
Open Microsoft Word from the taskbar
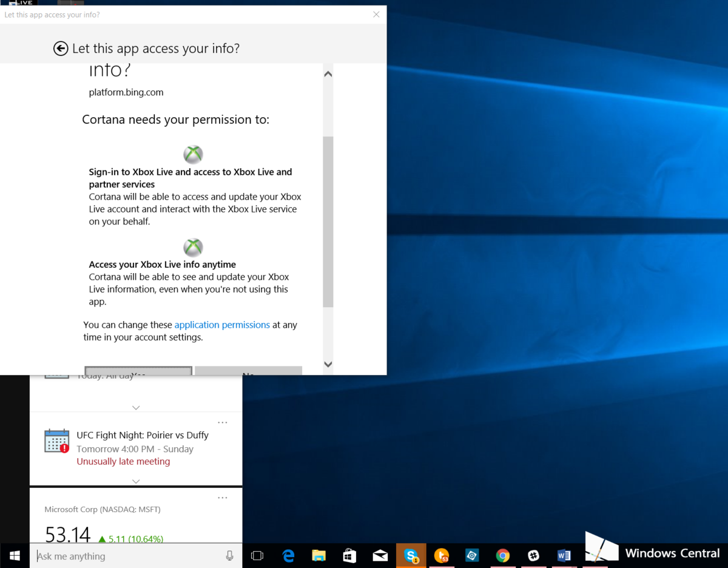[x=564, y=556]
